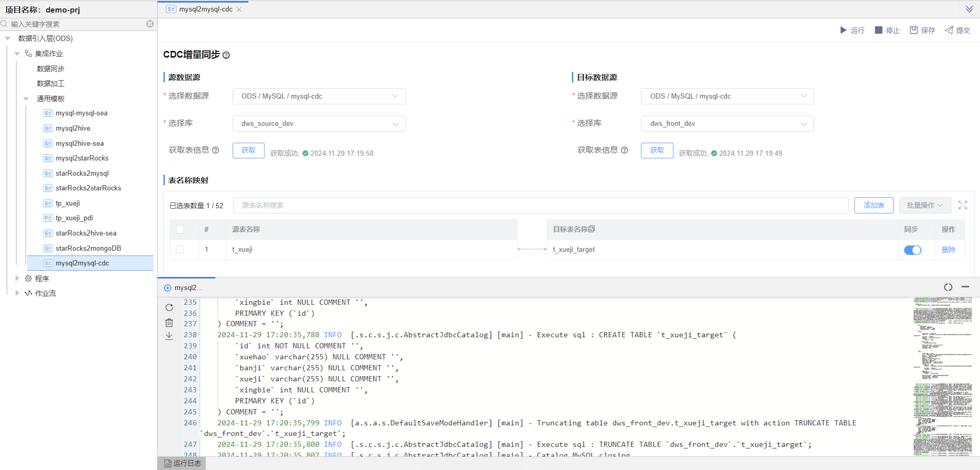Screen dimensions: 980x470
Task: Click the refresh icon in the log sidebar
Action: point(169,307)
